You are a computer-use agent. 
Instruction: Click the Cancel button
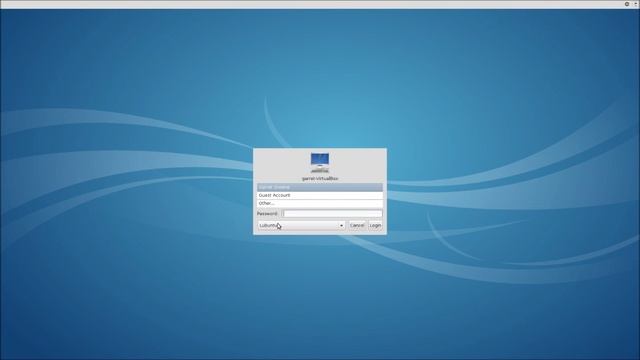[357, 225]
